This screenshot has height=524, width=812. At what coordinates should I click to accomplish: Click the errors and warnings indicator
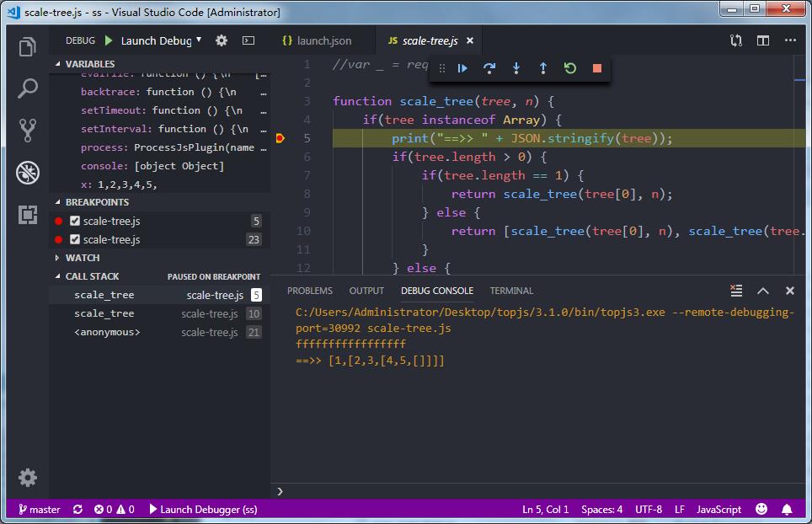point(115,509)
